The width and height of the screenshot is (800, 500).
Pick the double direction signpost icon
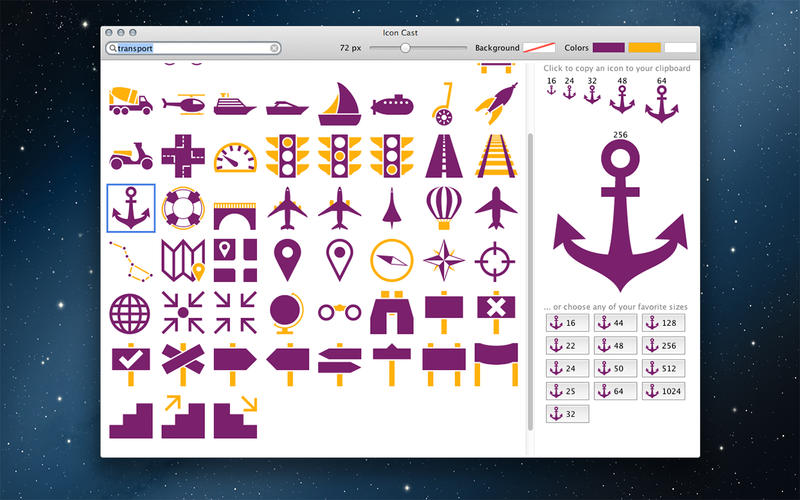coord(339,365)
